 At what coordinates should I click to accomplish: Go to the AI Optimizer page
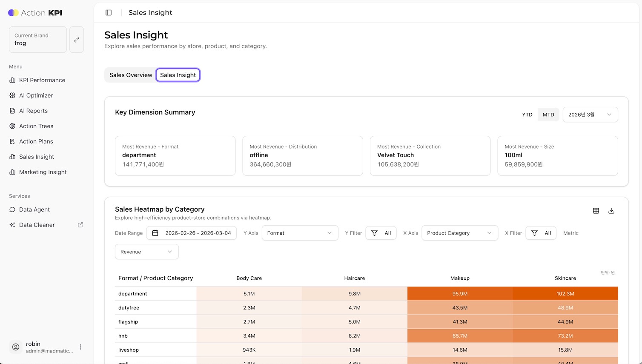[36, 95]
